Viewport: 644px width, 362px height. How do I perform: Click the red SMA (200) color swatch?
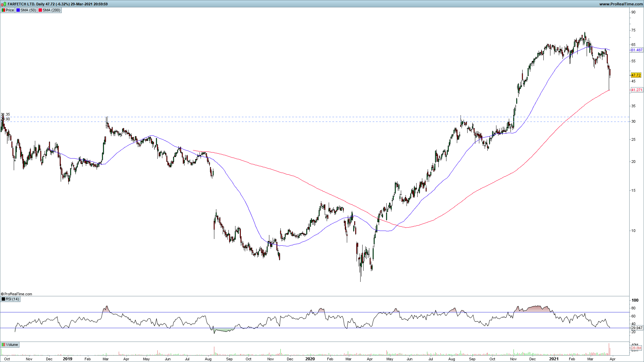click(40, 10)
